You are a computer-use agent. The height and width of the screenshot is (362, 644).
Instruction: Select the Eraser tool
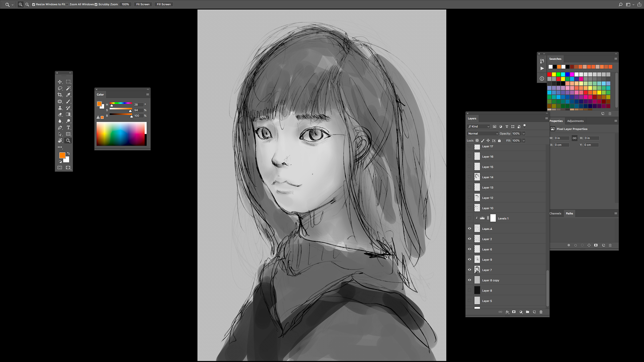click(x=60, y=115)
